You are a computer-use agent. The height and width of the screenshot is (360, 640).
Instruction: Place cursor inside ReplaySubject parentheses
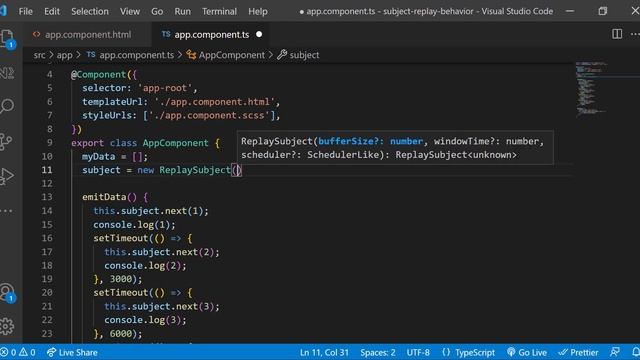[237, 170]
